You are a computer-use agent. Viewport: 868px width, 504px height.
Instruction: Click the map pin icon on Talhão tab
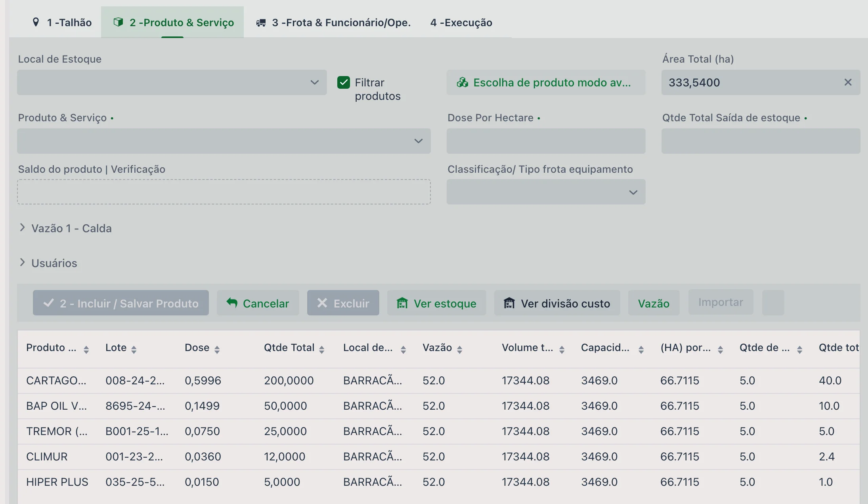pos(36,22)
